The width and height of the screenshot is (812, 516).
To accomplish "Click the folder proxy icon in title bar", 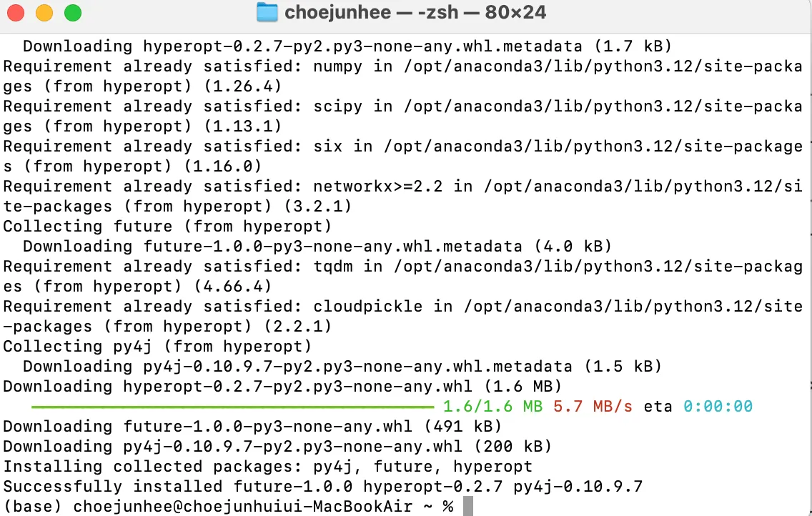I will [267, 12].
